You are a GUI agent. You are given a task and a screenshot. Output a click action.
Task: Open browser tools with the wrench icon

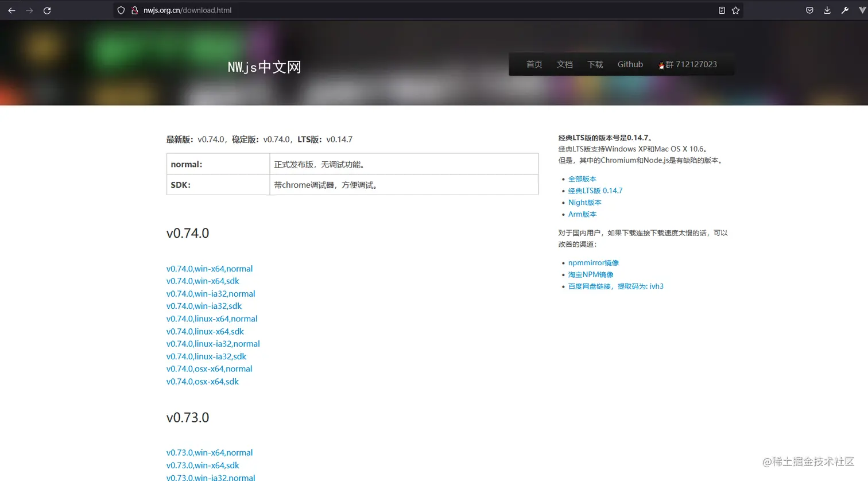tap(845, 10)
